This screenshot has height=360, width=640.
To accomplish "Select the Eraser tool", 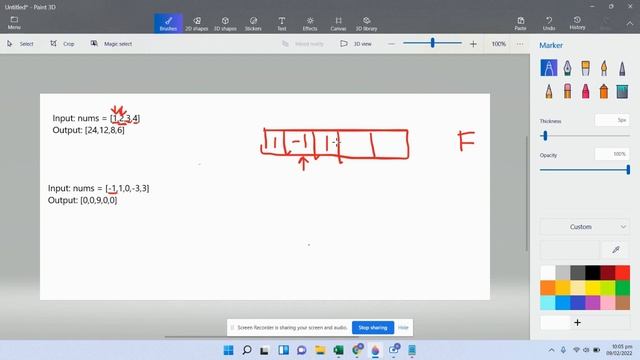I will click(x=567, y=91).
